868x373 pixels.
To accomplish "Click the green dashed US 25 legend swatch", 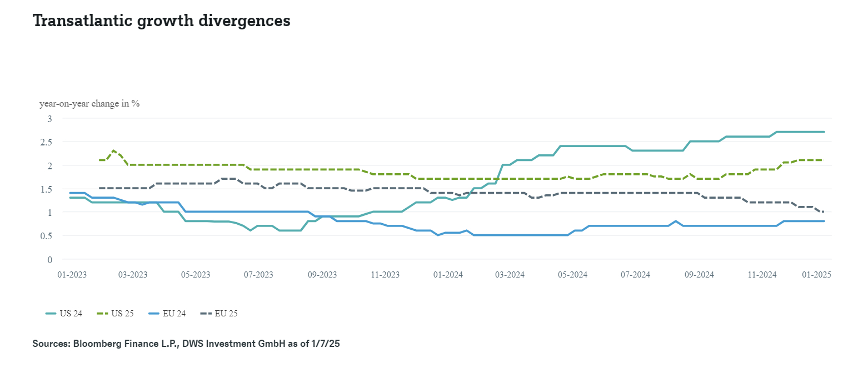I will point(102,314).
